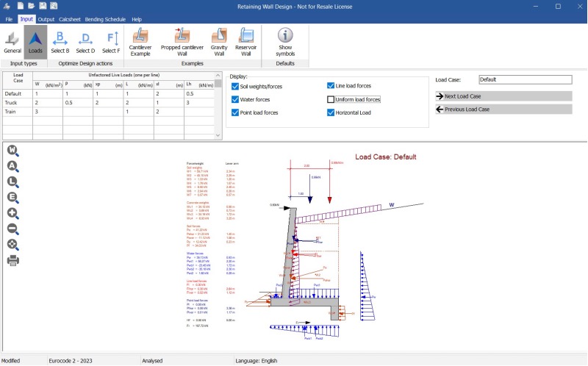The width and height of the screenshot is (588, 366).
Task: Load the Propped cantilever Wall example
Action: coord(181,42)
